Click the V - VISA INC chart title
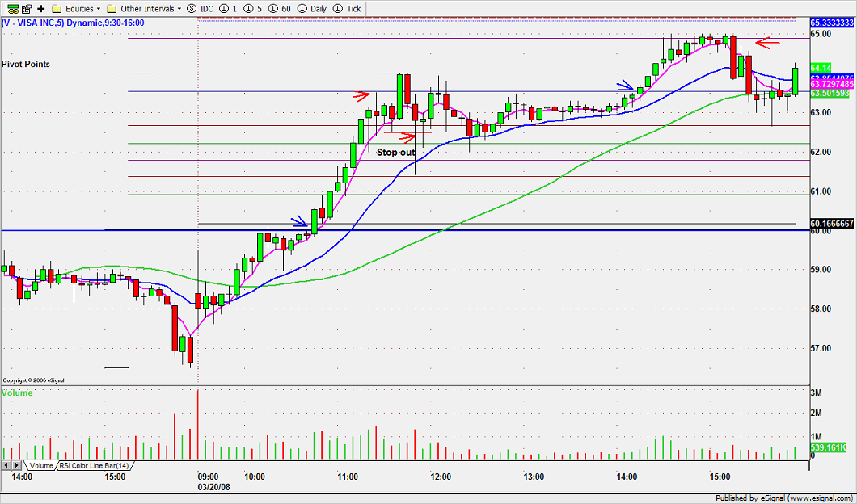 pos(73,23)
